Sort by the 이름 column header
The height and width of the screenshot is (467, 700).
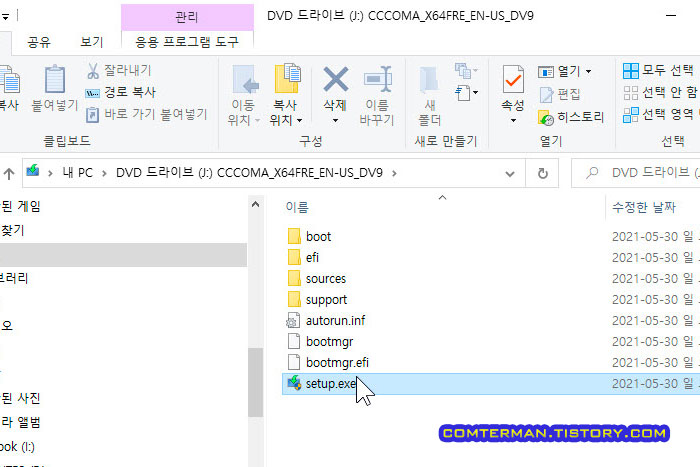pos(297,207)
